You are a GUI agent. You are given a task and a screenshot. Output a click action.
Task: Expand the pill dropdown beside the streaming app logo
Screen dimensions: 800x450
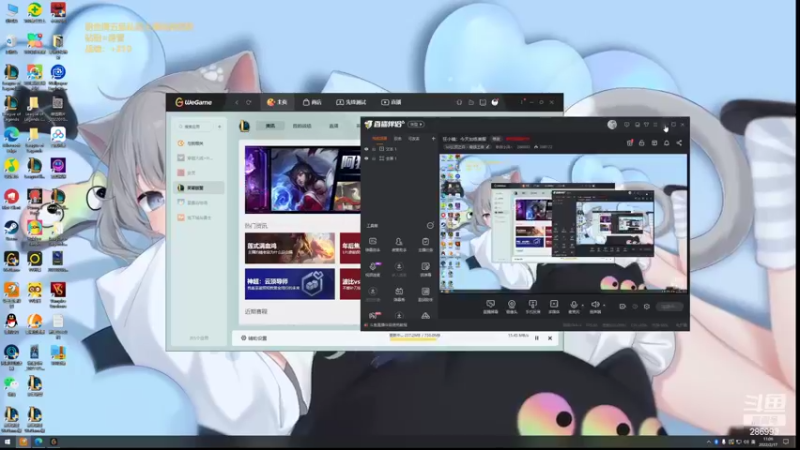point(416,124)
